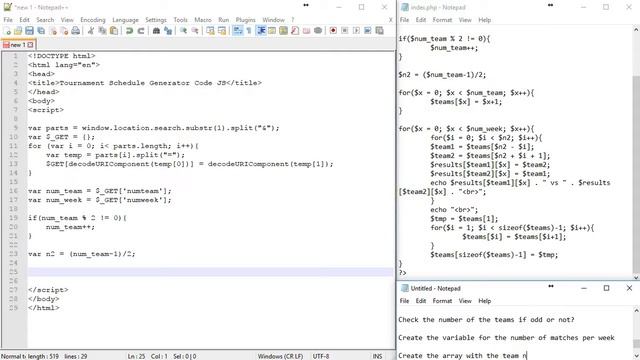Open the Search menu in Notepad++
Screen dimensions: 640x360
[45, 20]
